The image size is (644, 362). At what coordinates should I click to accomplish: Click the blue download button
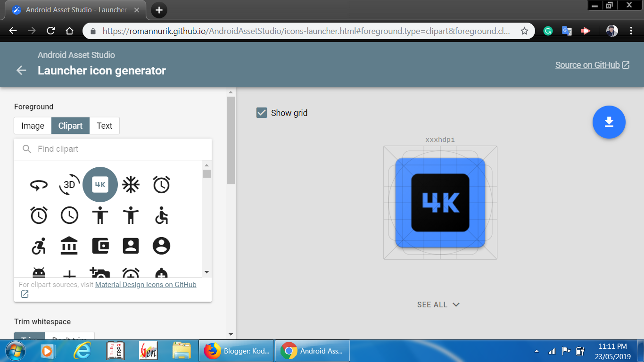(609, 122)
